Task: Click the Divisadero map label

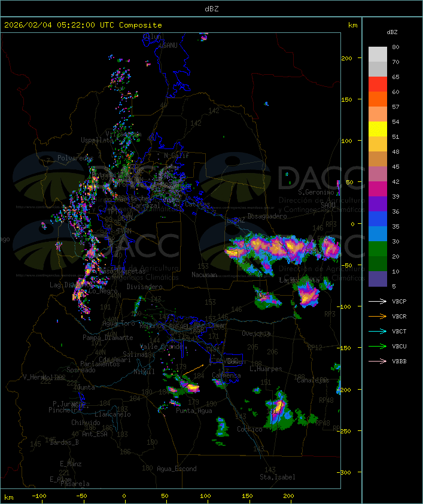Action: coord(144,287)
